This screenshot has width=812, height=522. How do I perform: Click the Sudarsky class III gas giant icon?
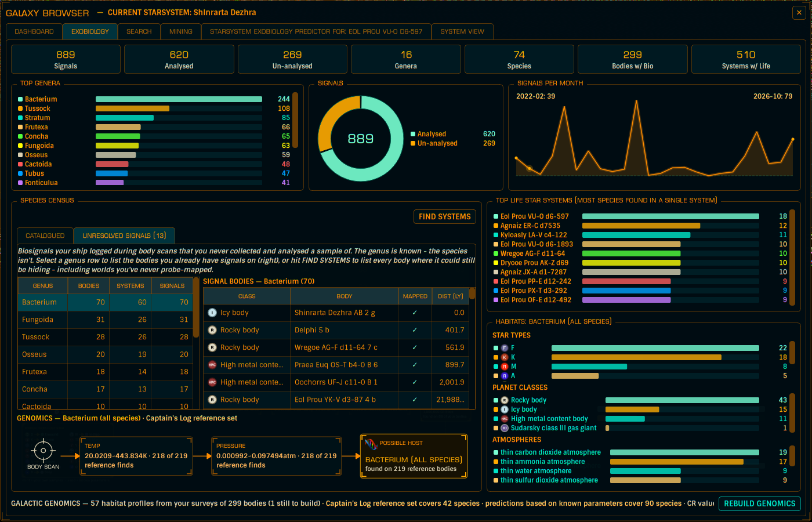(x=505, y=428)
